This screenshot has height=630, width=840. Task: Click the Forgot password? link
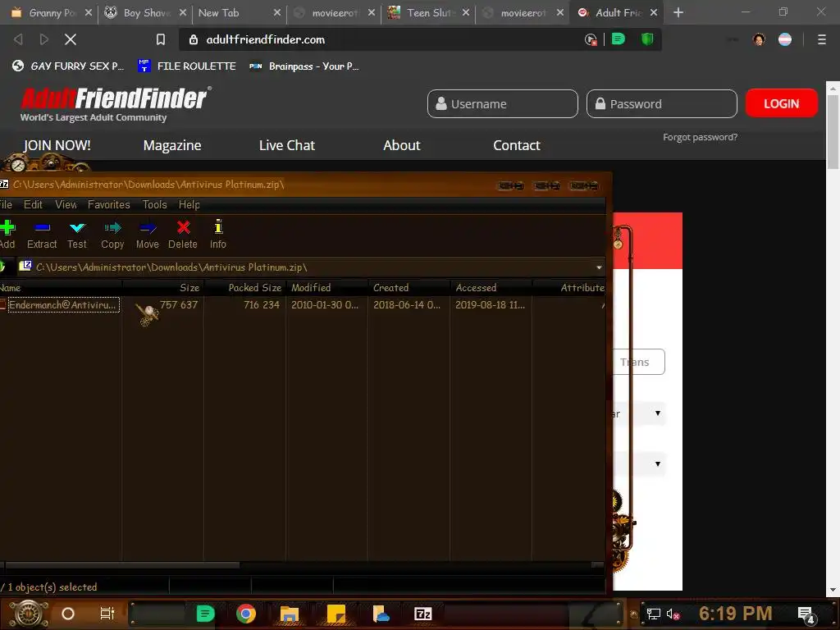[x=701, y=137]
